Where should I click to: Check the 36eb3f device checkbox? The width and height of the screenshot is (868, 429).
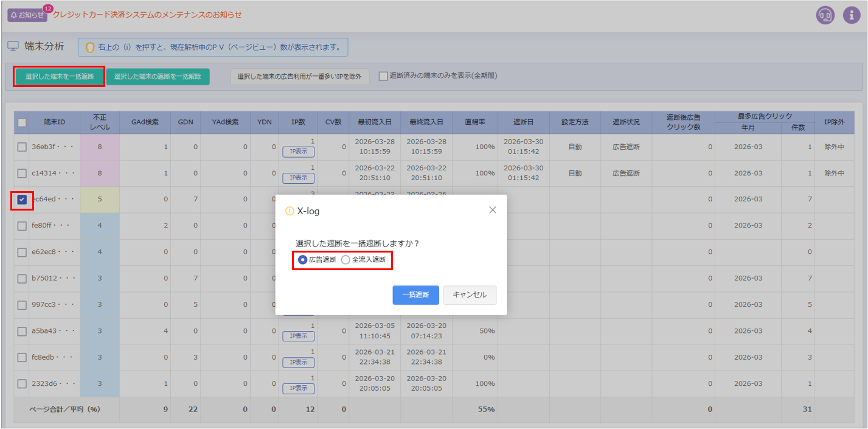(22, 147)
